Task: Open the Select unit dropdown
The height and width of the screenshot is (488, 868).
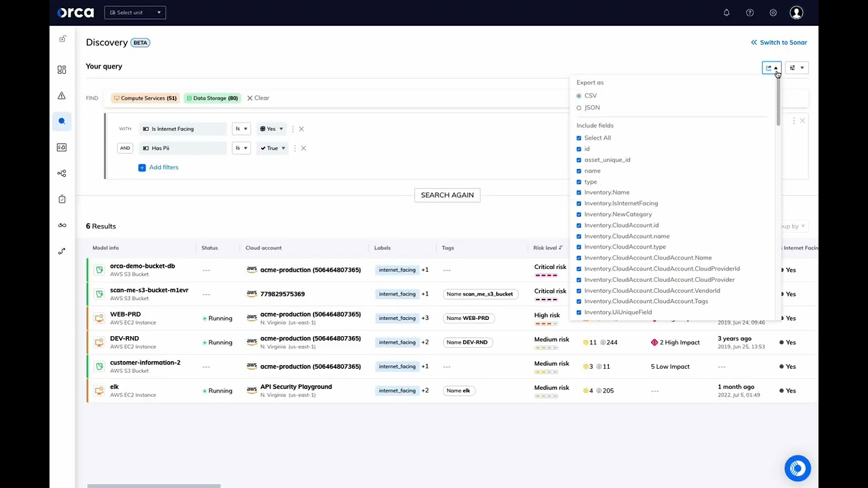Action: pos(135,12)
